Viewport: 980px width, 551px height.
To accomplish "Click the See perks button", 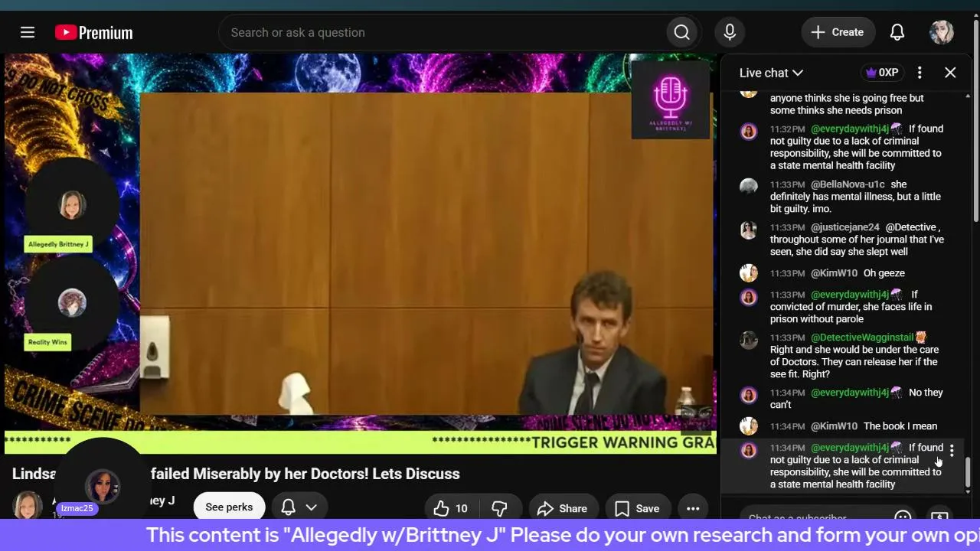I will coord(229,507).
